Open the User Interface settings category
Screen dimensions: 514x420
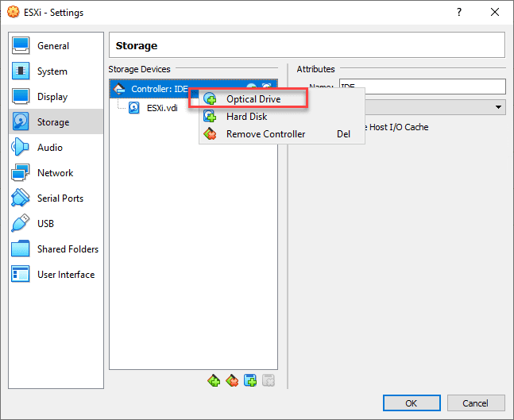[x=56, y=274]
